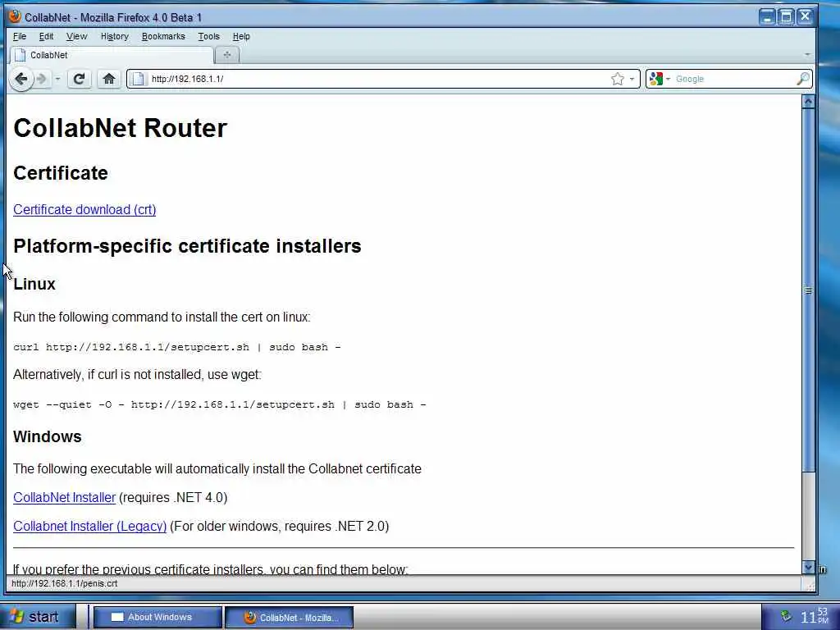Click the Linux section heading

click(x=34, y=284)
